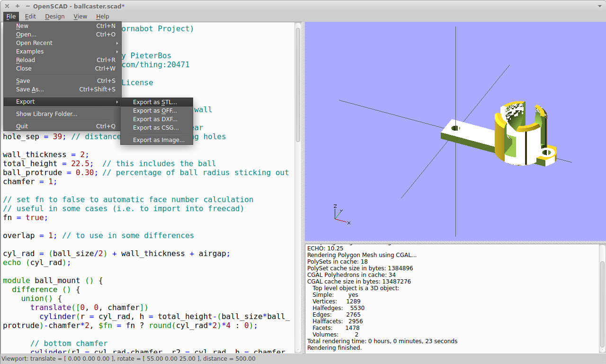The width and height of the screenshot is (606, 364).
Task: Click the window close X icon
Action: click(7, 6)
